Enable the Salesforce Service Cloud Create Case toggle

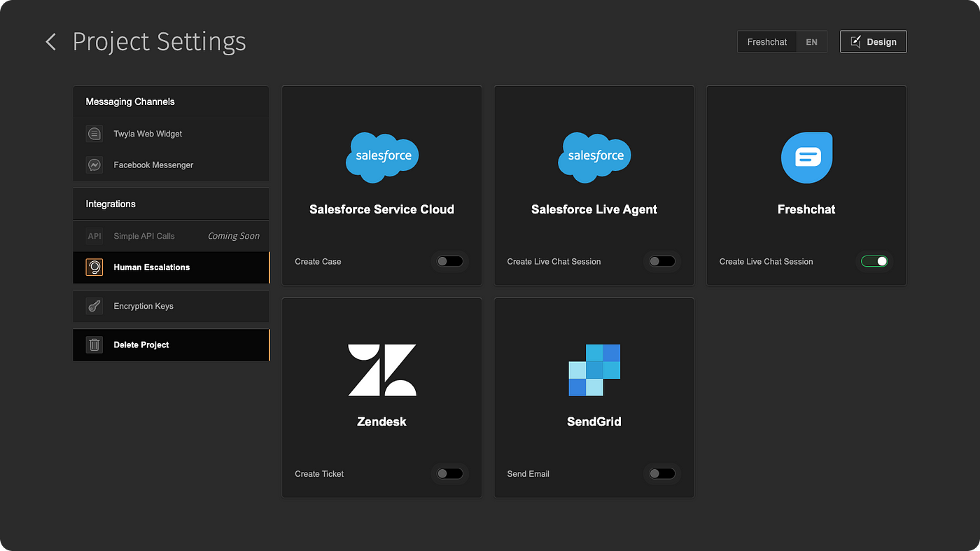point(450,261)
